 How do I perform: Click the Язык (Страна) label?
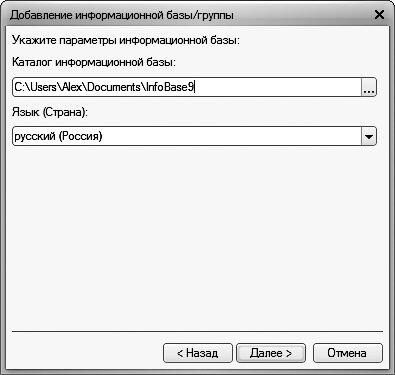coord(50,112)
